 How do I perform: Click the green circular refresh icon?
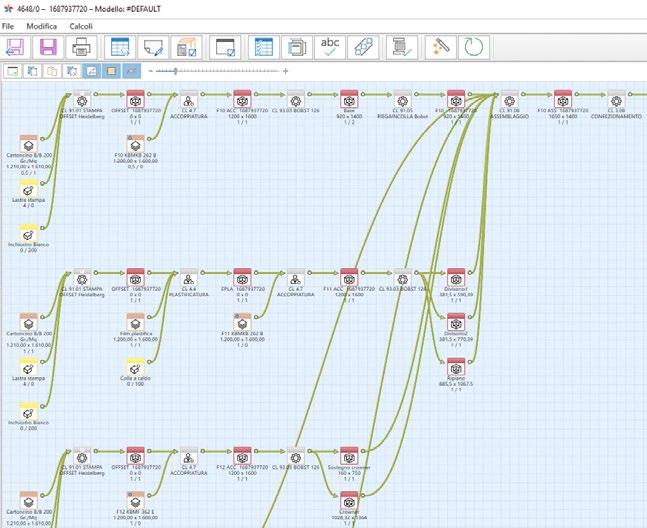tap(474, 47)
